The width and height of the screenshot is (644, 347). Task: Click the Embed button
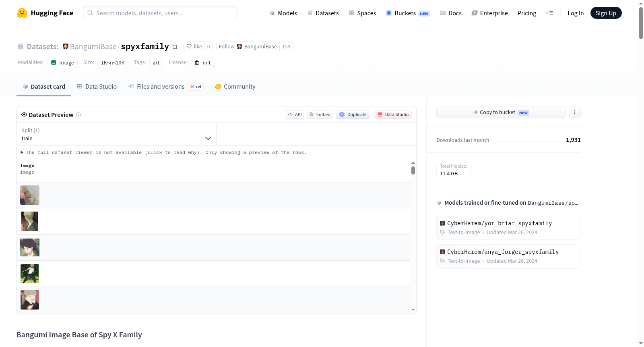(x=320, y=114)
